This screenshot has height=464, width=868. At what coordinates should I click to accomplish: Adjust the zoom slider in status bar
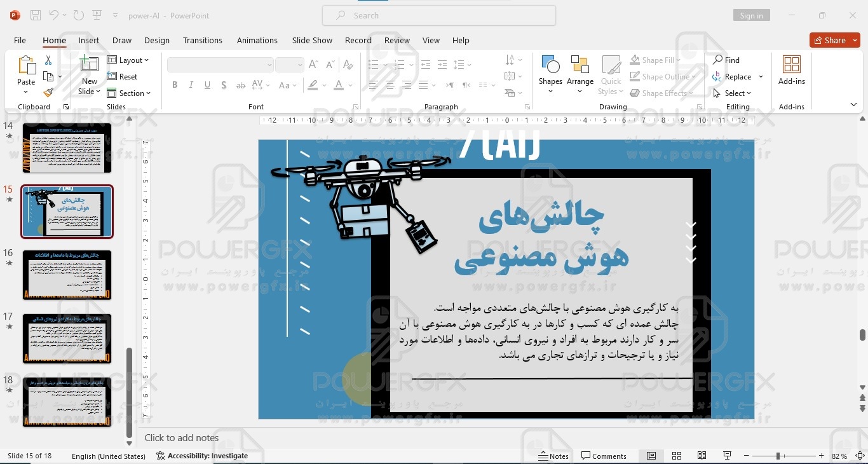(x=778, y=456)
